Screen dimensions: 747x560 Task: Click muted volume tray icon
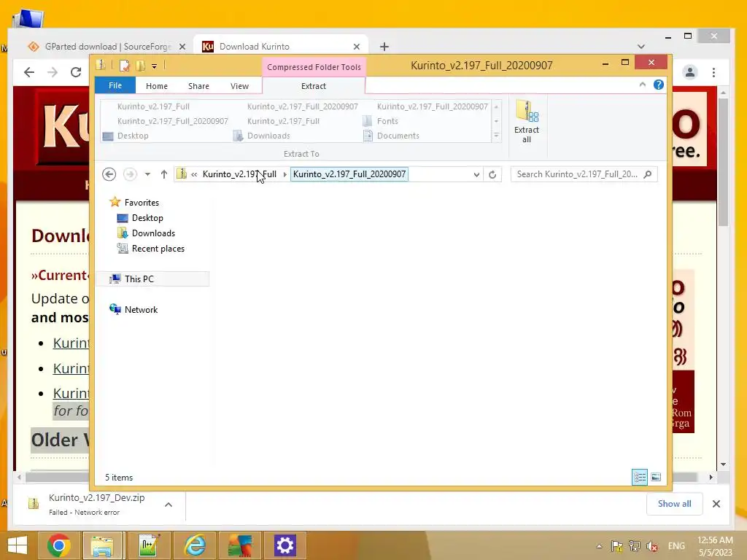click(x=651, y=546)
